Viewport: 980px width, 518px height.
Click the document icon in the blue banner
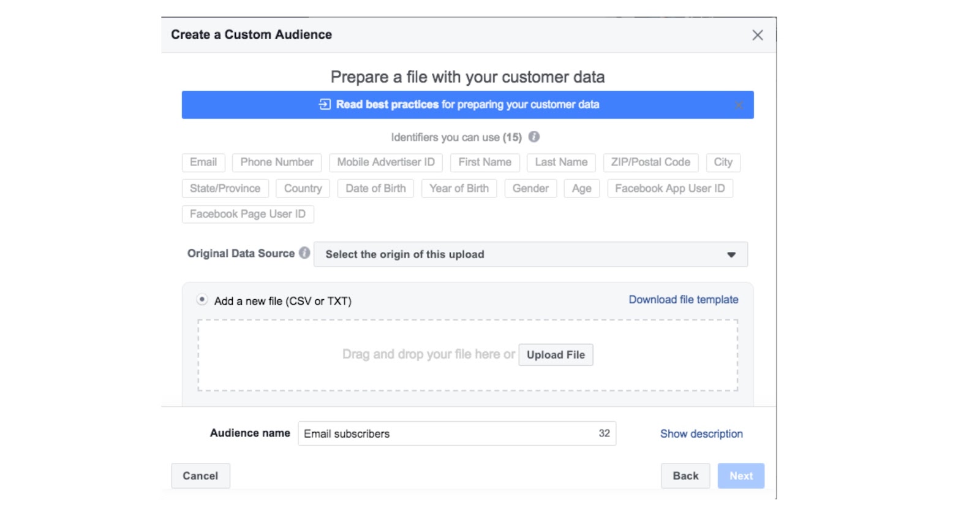325,104
